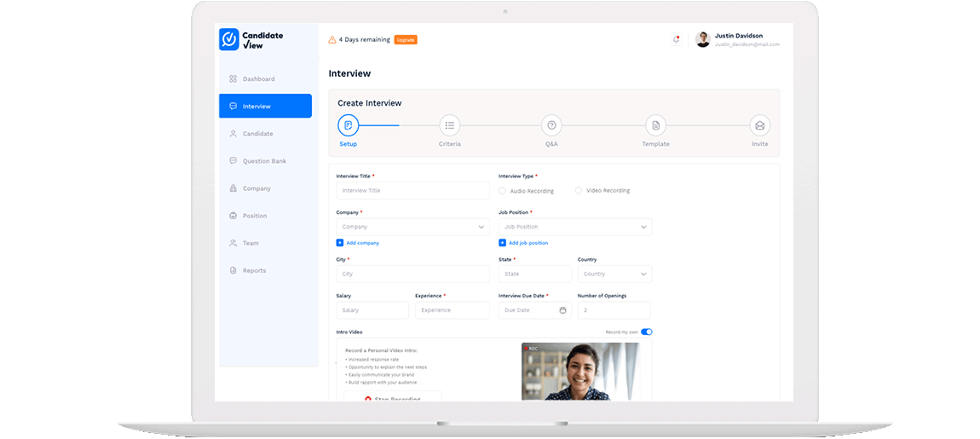Image resolution: width=980 pixels, height=439 pixels.
Task: Select the Criteria step icon
Action: (x=450, y=125)
